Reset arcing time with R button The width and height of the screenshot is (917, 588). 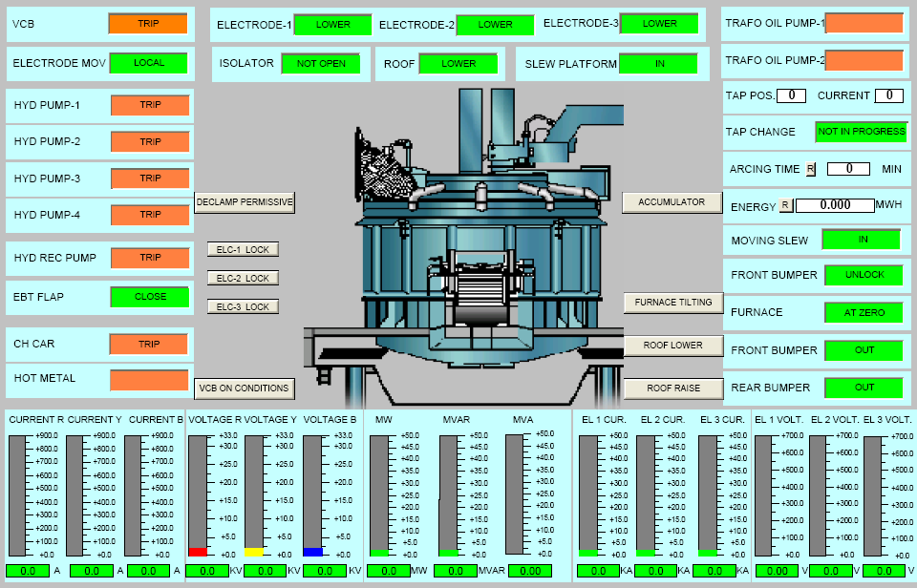tap(811, 169)
